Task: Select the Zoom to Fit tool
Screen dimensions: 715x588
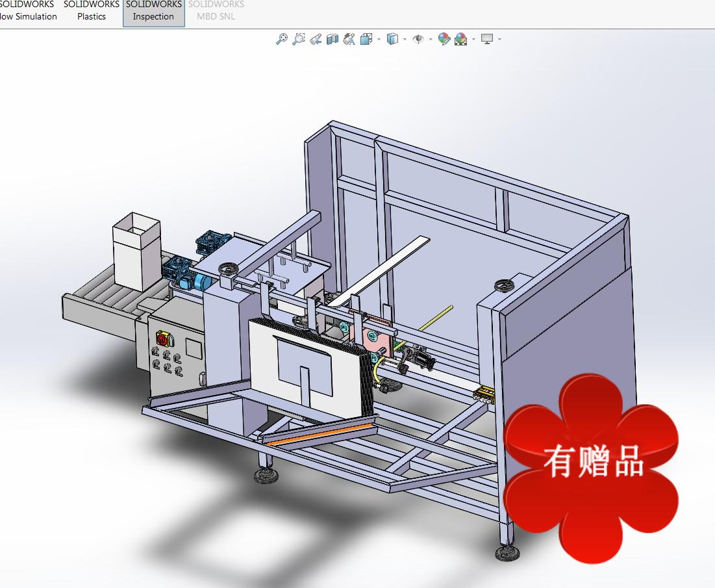Action: [281, 39]
